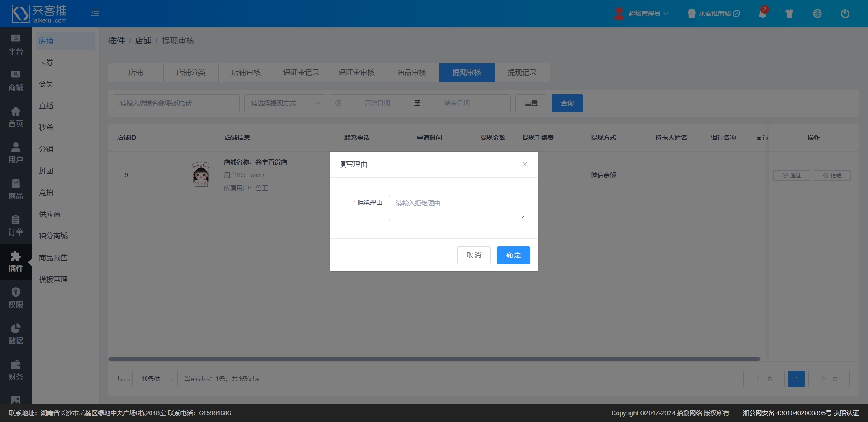Expand the 请选择提现方式 dropdown
This screenshot has height=422, width=868.
[x=285, y=103]
